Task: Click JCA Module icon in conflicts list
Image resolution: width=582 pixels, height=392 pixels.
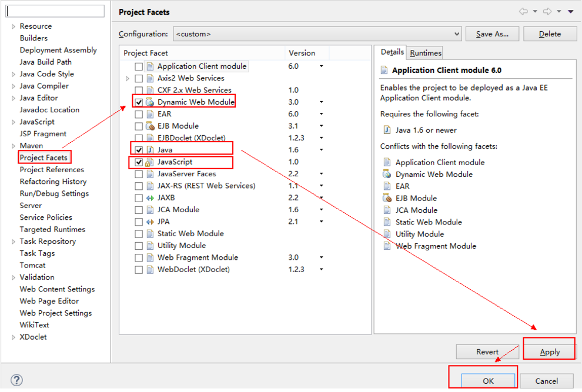Action: click(387, 210)
